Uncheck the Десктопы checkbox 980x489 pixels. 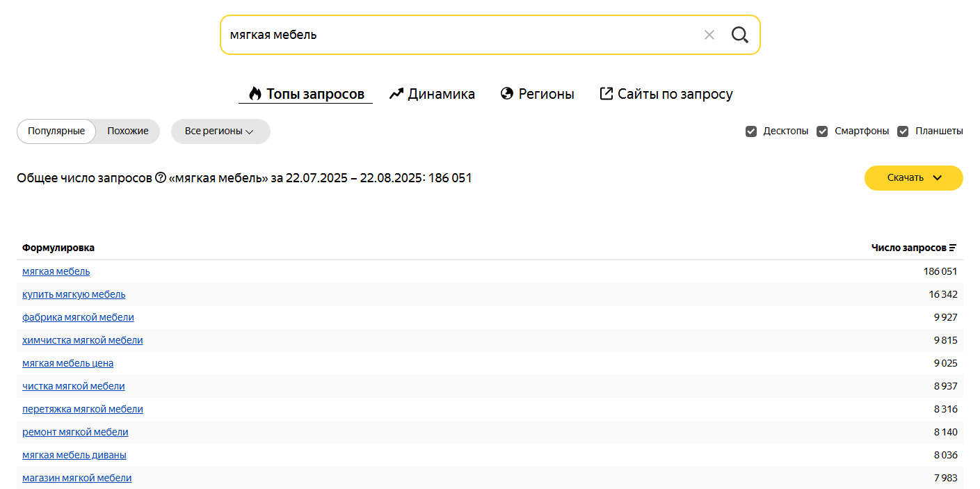pos(751,131)
